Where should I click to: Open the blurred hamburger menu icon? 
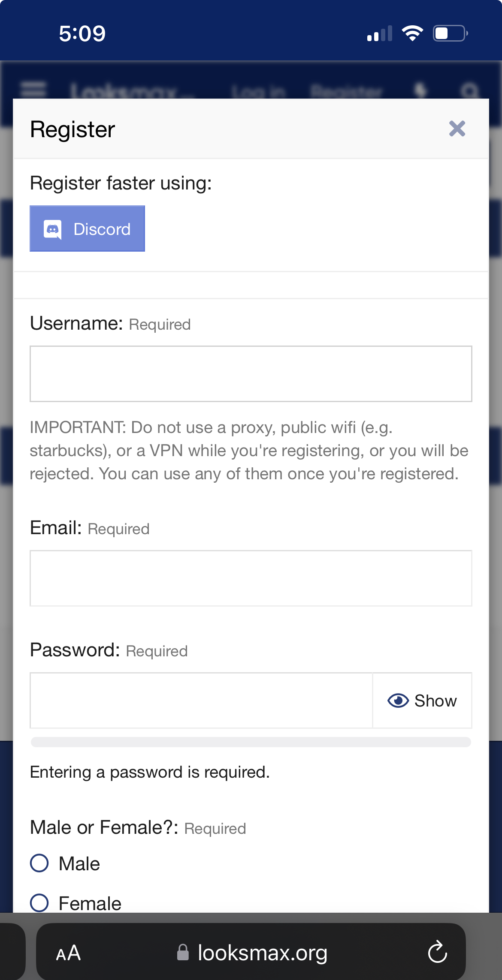coord(33,90)
